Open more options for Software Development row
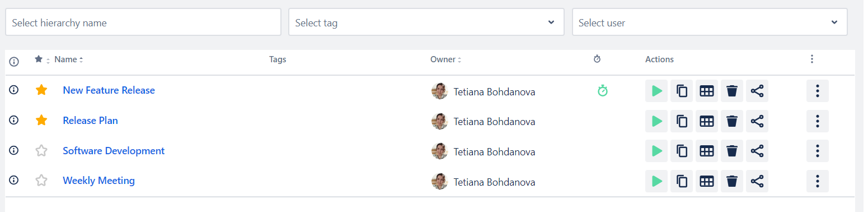Viewport: 868px width, 212px height. (818, 151)
